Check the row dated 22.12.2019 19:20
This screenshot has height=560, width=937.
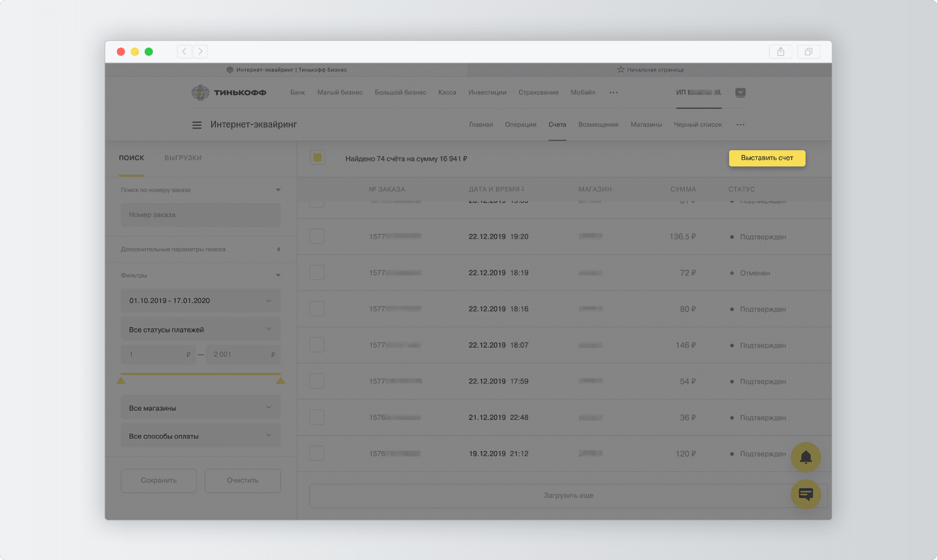pyautogui.click(x=317, y=236)
